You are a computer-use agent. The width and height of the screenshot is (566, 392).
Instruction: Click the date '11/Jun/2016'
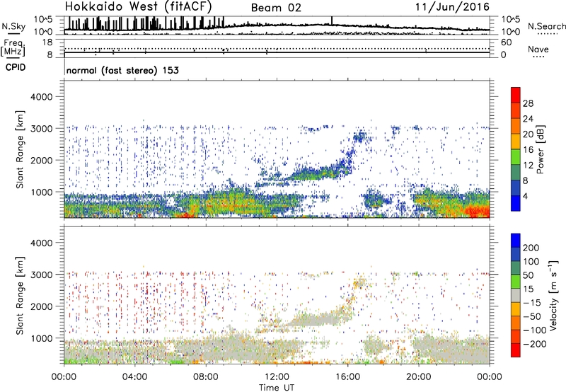(x=452, y=7)
